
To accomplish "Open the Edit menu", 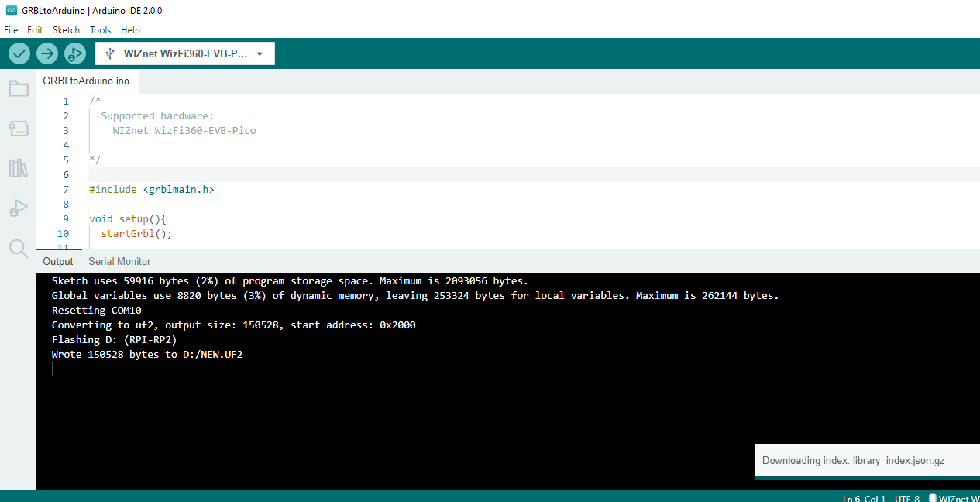I will click(35, 30).
